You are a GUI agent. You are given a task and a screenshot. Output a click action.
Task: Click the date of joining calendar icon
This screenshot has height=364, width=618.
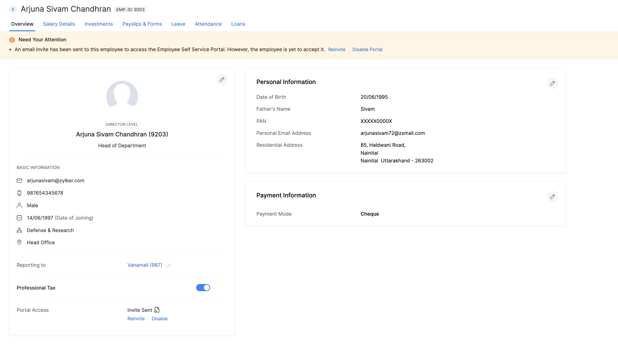pyautogui.click(x=20, y=217)
